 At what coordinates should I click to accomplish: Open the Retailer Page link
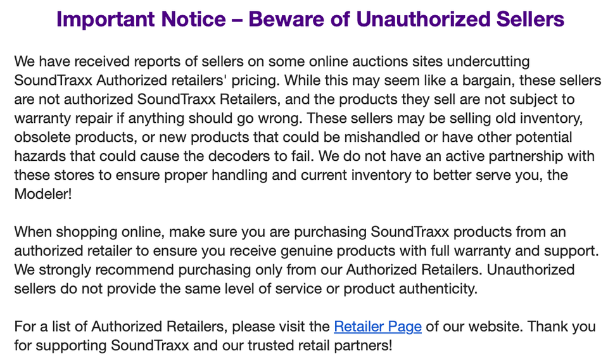[x=377, y=327]
